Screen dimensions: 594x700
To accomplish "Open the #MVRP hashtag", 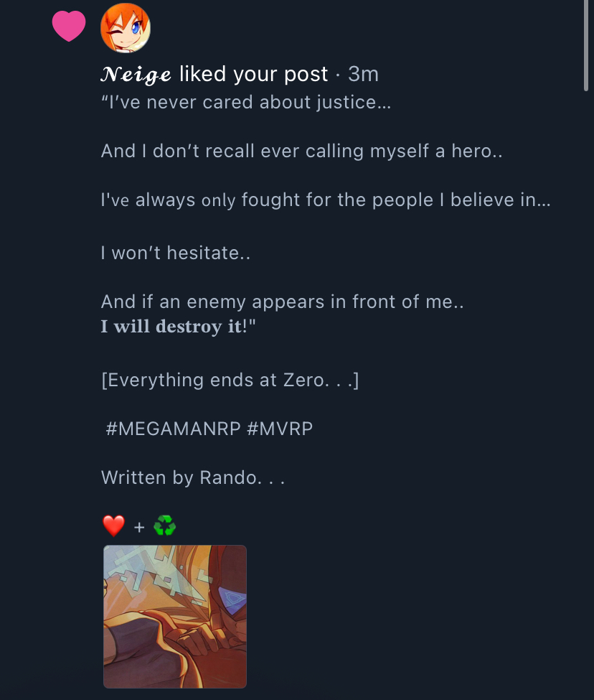I will [280, 429].
